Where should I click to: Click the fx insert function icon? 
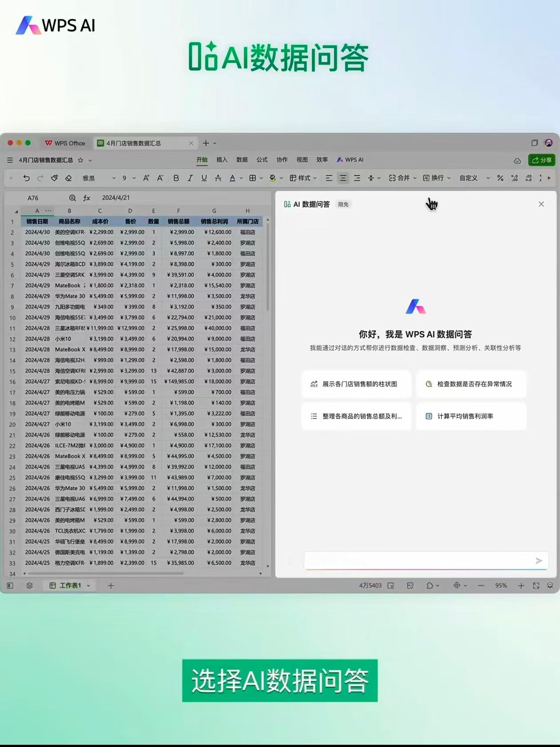87,198
